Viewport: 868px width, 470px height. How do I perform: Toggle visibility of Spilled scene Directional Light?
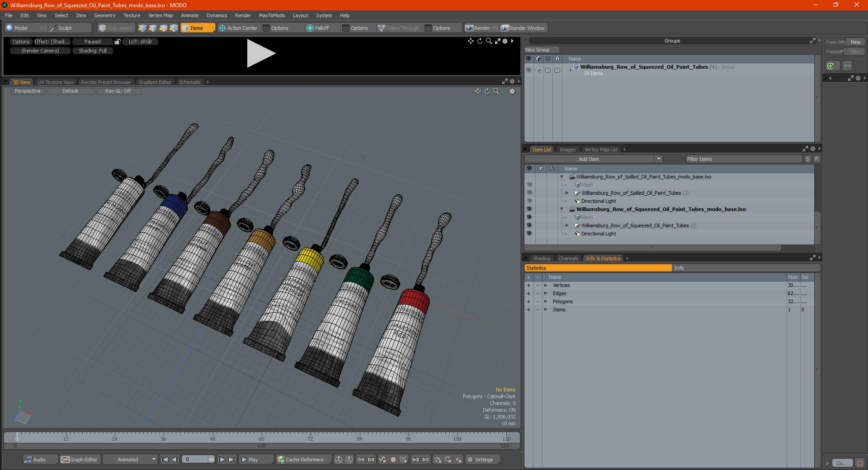(x=529, y=201)
